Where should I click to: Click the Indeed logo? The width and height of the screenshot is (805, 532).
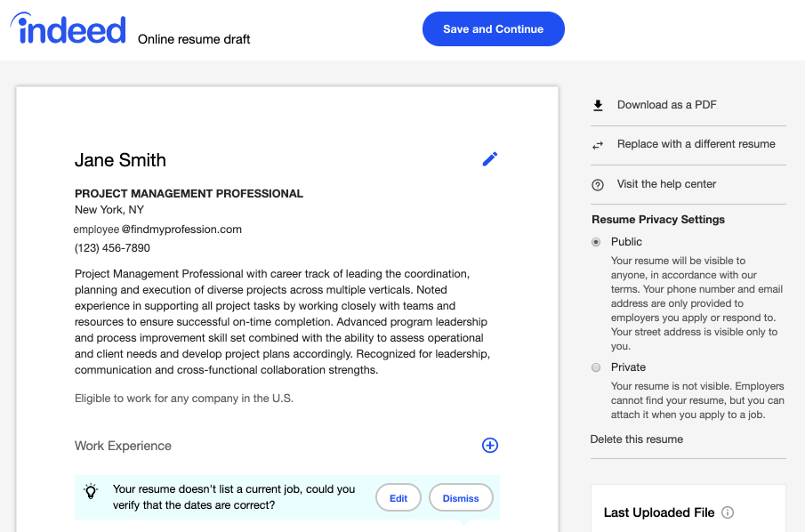coord(68,29)
